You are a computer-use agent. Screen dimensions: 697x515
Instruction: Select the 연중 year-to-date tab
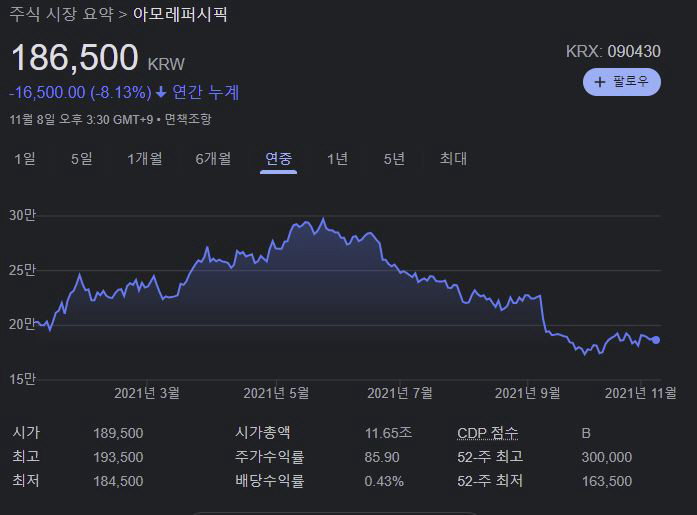[x=278, y=159]
